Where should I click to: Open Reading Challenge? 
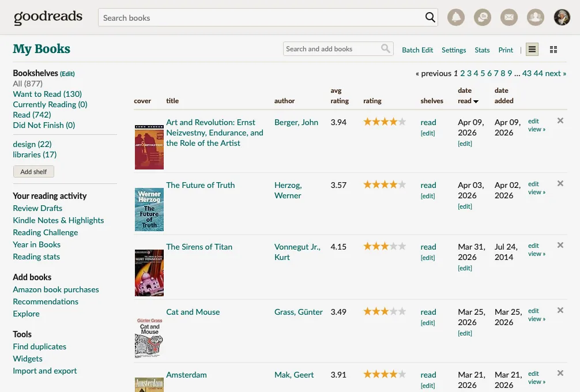(x=46, y=233)
